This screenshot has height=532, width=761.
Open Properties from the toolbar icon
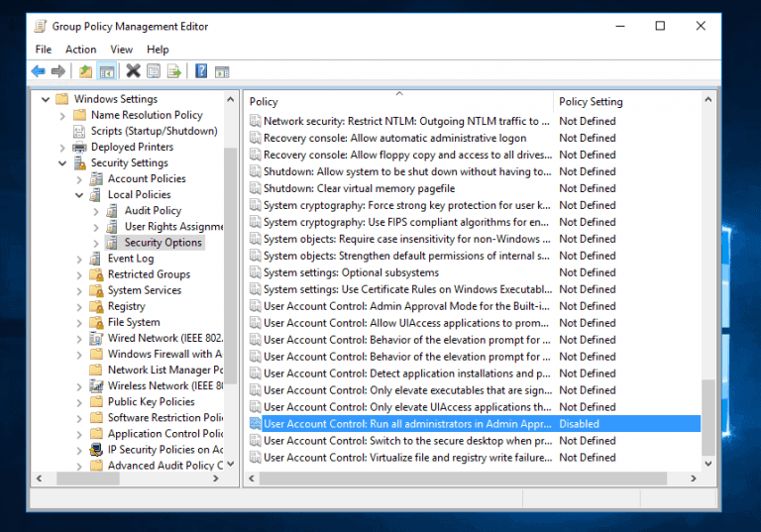tap(154, 72)
